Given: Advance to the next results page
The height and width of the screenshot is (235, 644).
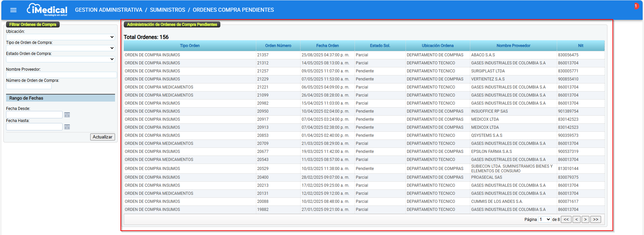Looking at the screenshot, I should [585, 220].
